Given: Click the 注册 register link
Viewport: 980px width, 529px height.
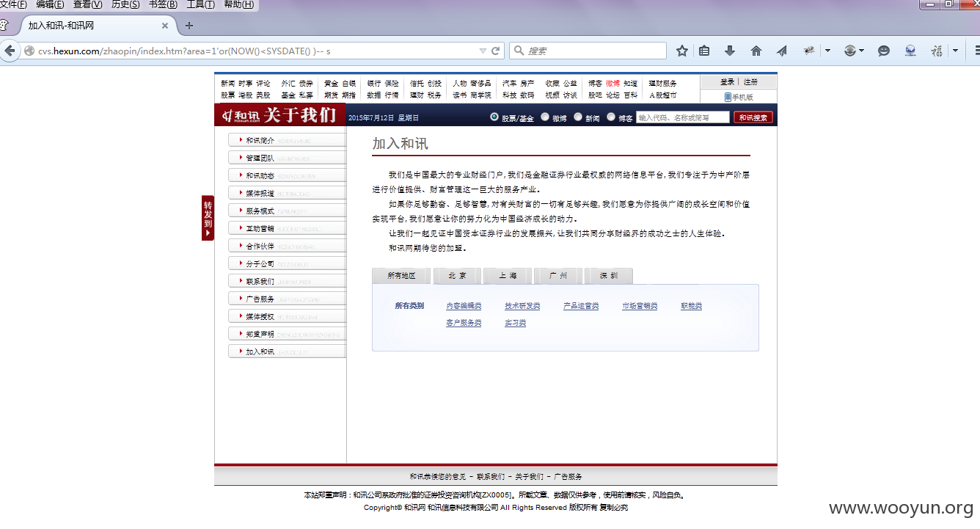Looking at the screenshot, I should tap(750, 82).
